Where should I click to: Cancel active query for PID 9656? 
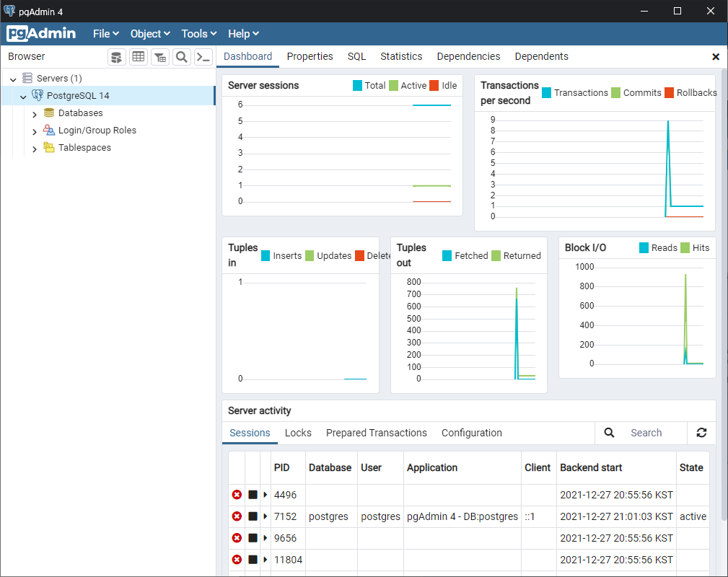pyautogui.click(x=253, y=538)
